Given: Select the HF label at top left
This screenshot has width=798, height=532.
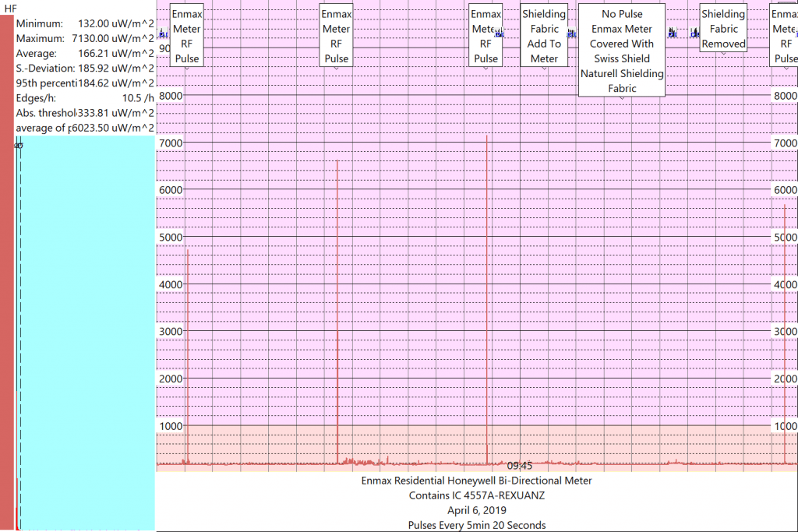Looking at the screenshot, I should point(9,9).
